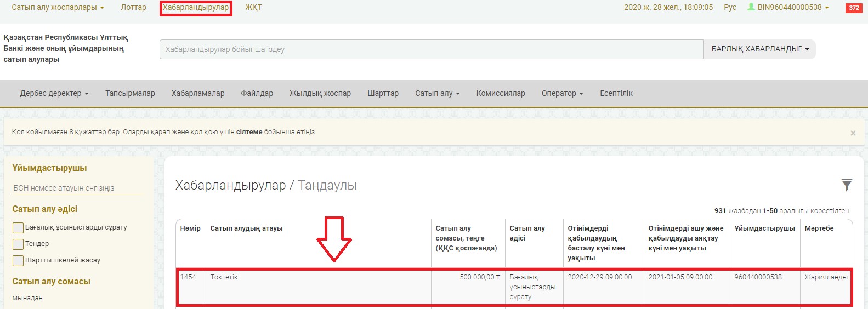The image size is (868, 309).
Task: Click the announcements search input field
Action: pyautogui.click(x=431, y=49)
